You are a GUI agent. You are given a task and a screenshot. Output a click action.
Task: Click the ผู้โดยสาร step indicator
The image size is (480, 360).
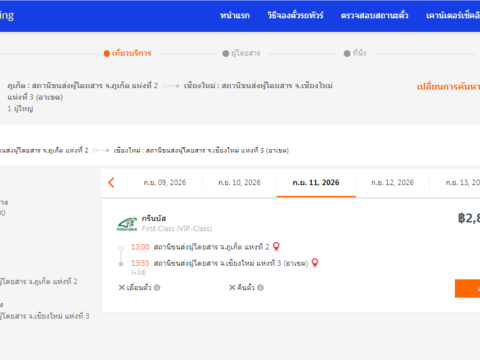241,53
